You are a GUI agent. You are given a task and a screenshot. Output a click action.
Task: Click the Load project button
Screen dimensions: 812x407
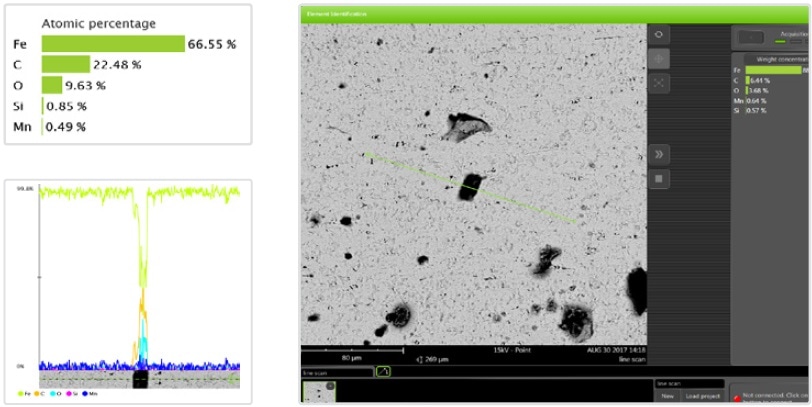(x=703, y=396)
